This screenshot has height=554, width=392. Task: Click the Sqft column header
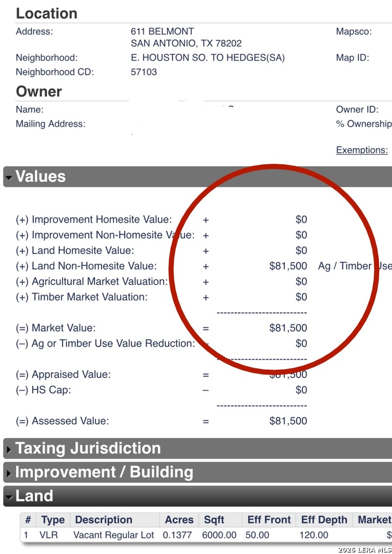tap(214, 520)
